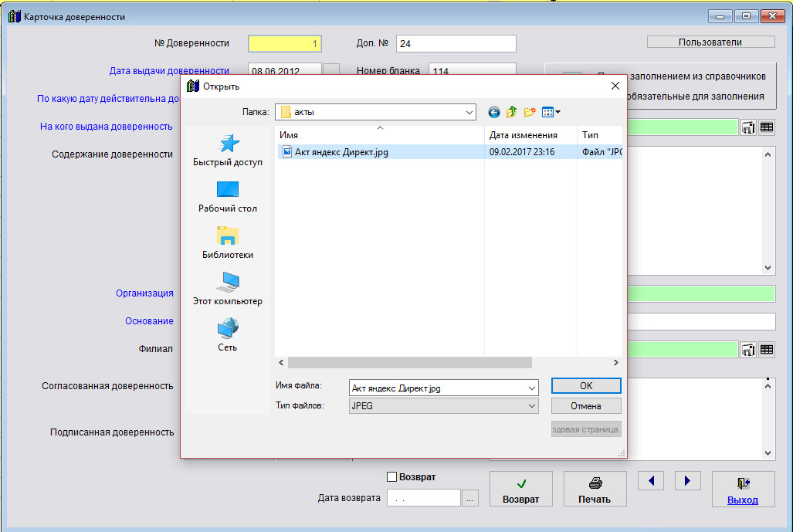
Task: Open Быстрый доступ in the sidebar
Action: [228, 151]
